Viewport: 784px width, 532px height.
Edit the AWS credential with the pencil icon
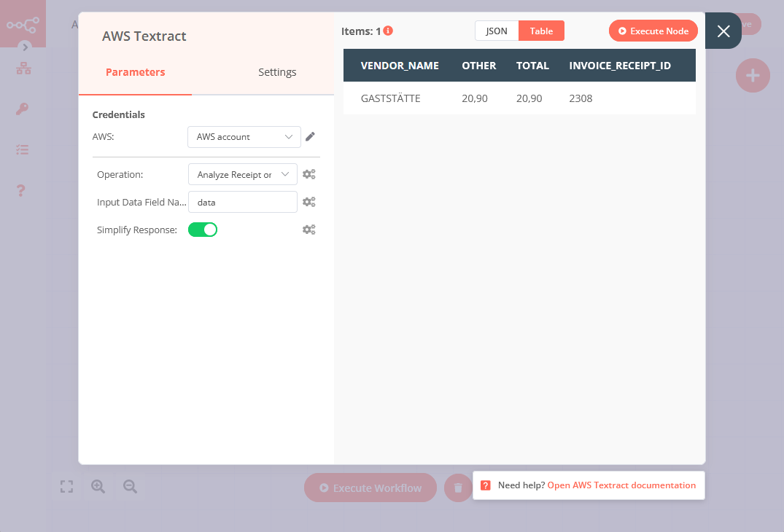310,136
